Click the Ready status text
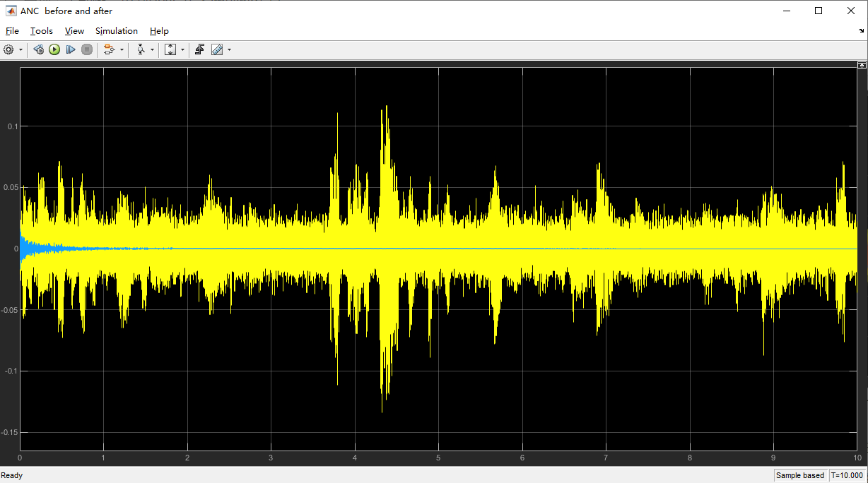 coord(12,475)
